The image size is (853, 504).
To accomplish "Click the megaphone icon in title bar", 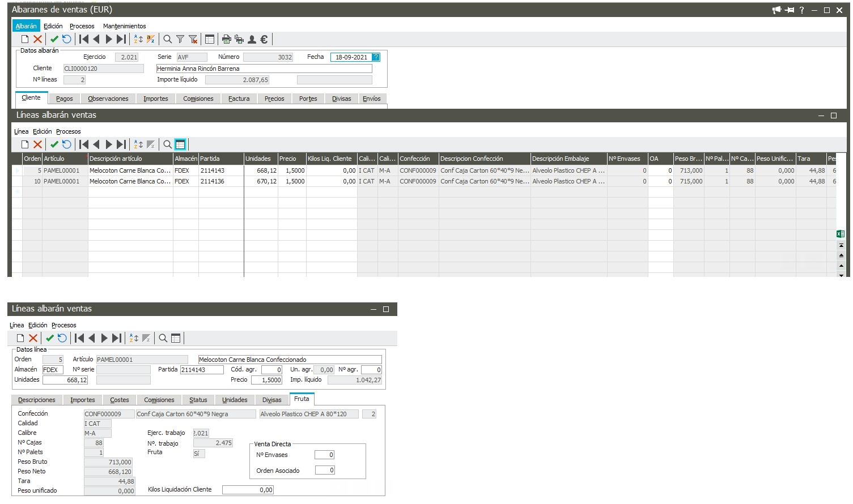I will 776,10.
